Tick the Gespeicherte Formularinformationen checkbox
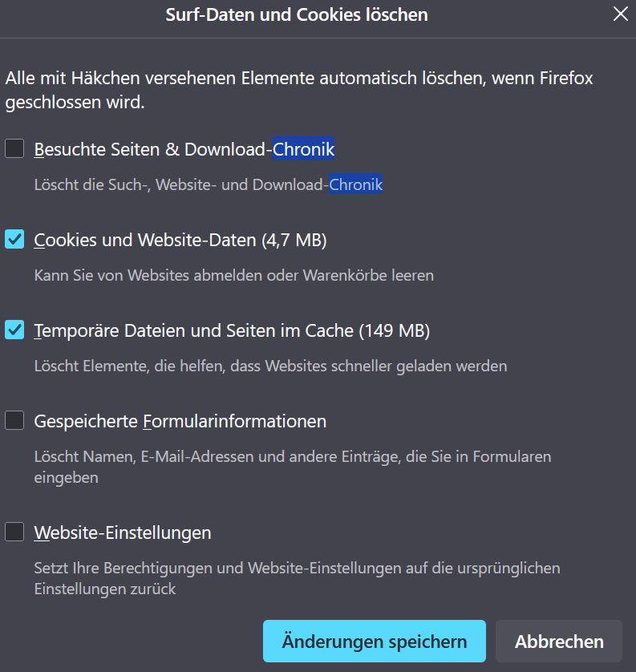The image size is (636, 672). pos(14,420)
